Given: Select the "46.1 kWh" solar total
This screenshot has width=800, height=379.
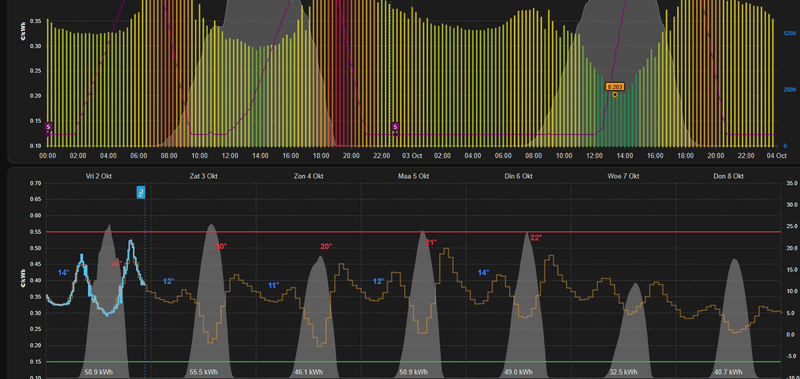Looking at the screenshot, I should pyautogui.click(x=309, y=372).
